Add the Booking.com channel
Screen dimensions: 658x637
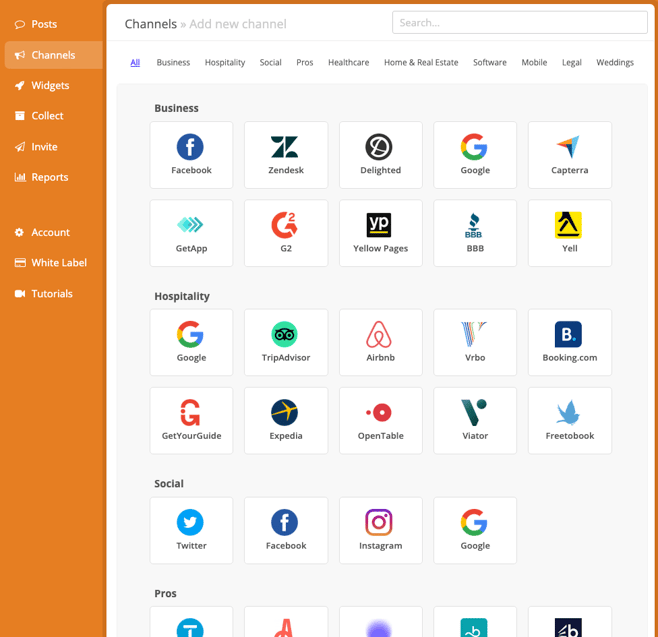[x=569, y=342]
